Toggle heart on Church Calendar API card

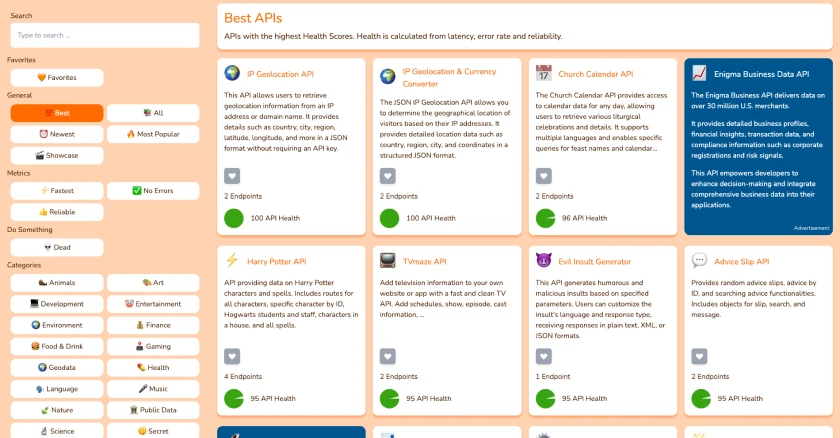point(543,176)
